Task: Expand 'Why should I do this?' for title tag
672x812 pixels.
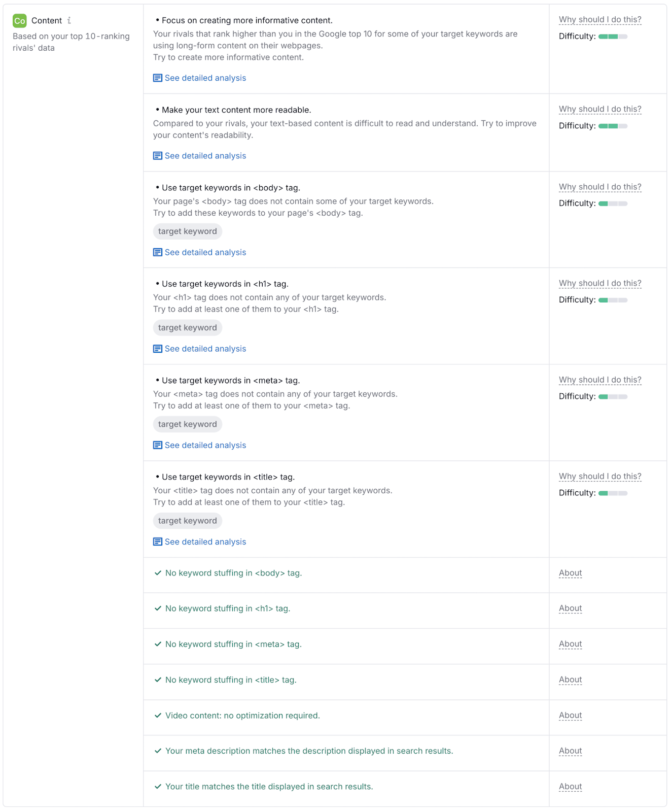Action: click(x=599, y=477)
